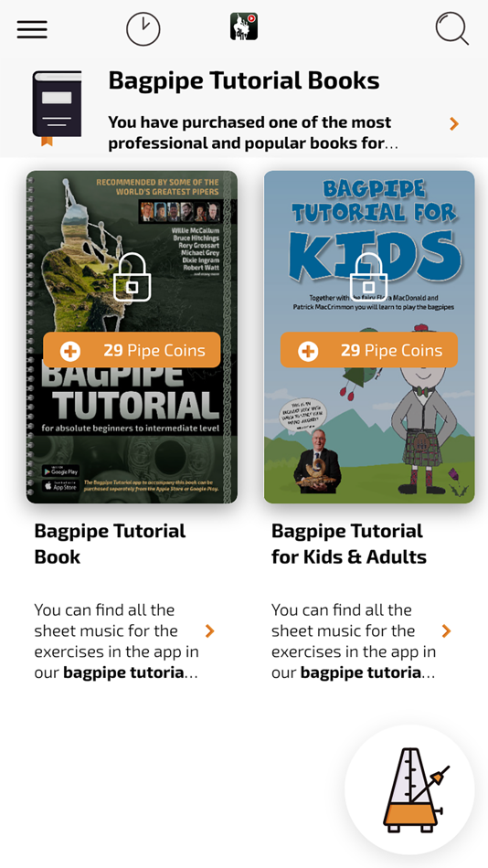Open search with magnifier icon
This screenshot has width=488, height=868.
pyautogui.click(x=452, y=27)
